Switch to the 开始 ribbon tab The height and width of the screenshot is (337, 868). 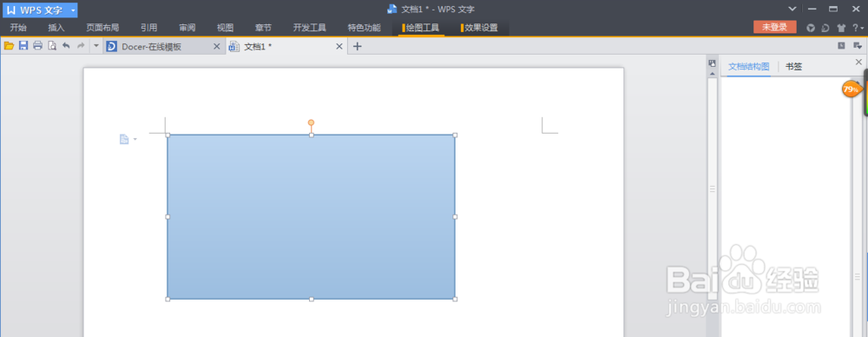18,28
